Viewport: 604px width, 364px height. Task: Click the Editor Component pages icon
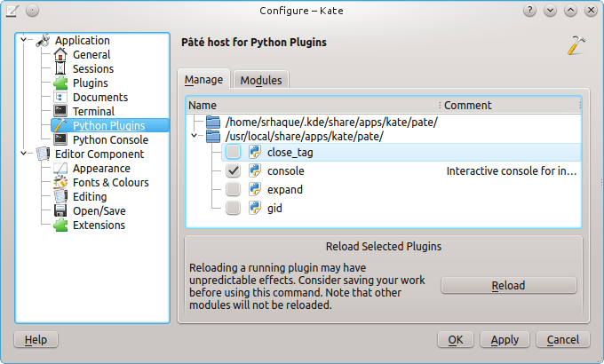click(x=44, y=154)
